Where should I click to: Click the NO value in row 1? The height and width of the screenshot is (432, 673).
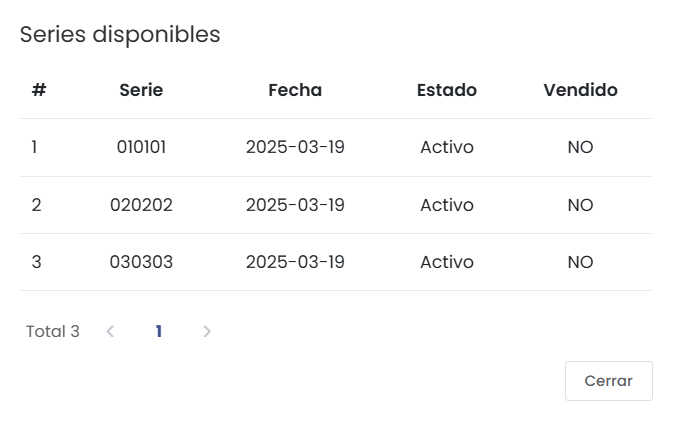tap(581, 147)
